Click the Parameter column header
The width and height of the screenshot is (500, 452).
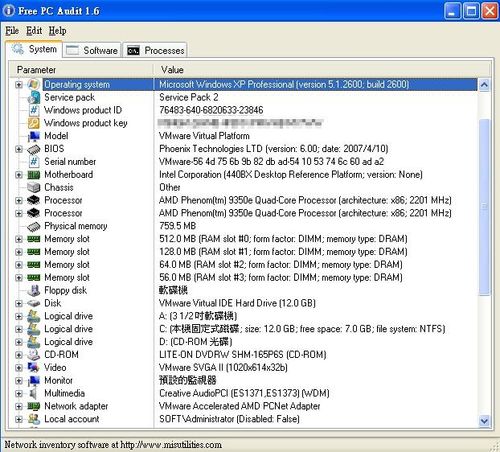[x=81, y=70]
